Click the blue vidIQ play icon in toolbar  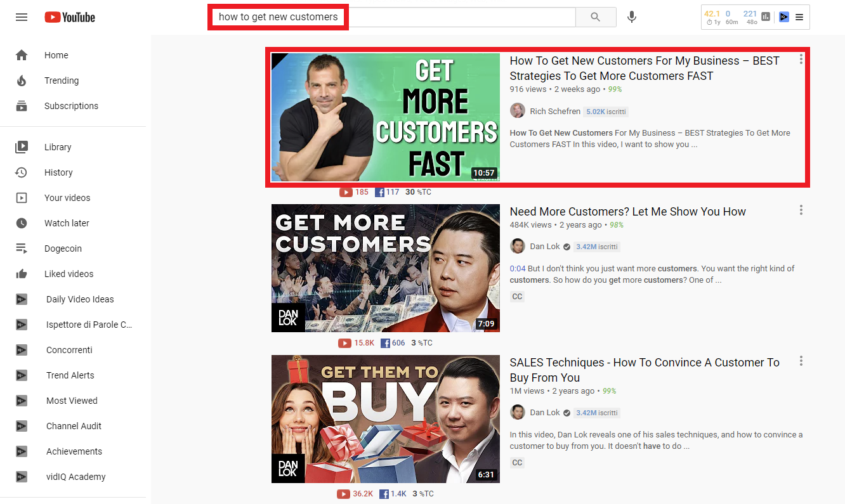coord(784,17)
